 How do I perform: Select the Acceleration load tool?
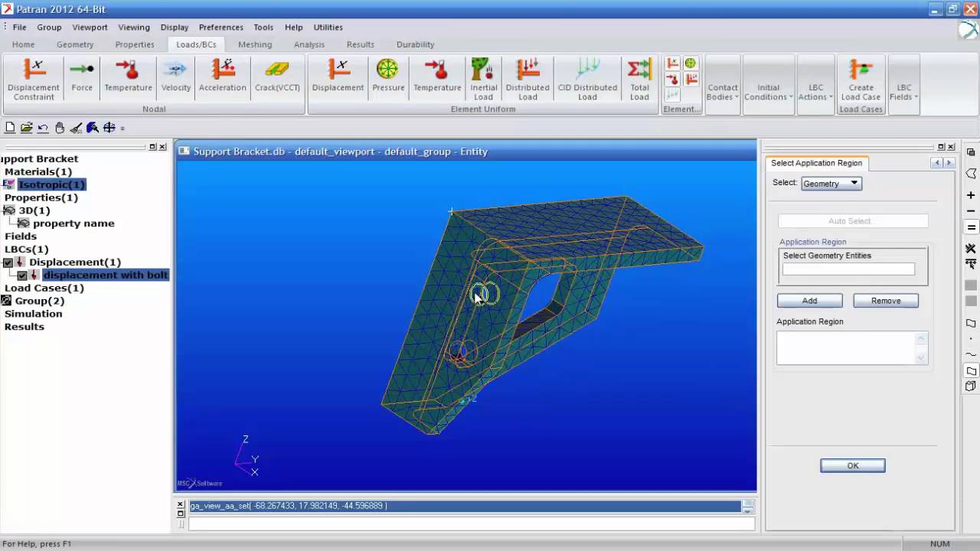[223, 77]
